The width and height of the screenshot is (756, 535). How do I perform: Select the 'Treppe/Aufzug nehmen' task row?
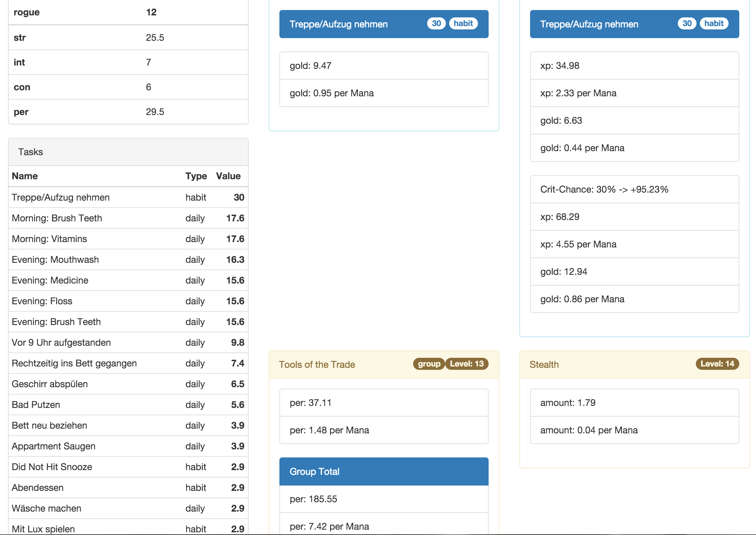tap(128, 197)
